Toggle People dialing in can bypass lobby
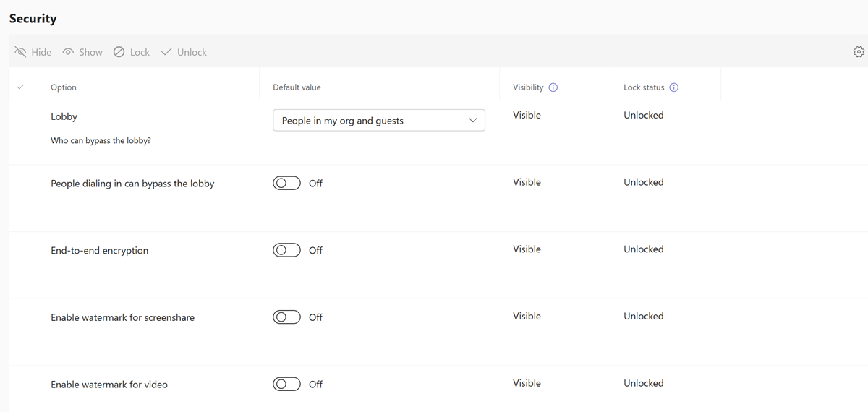The height and width of the screenshot is (412, 868). point(286,183)
